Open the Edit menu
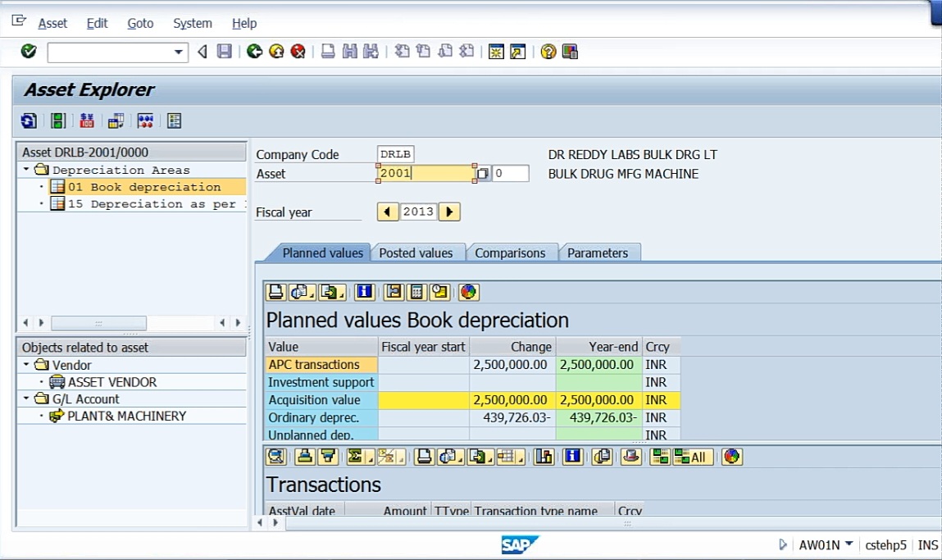This screenshot has height=560, width=942. pyautogui.click(x=97, y=24)
